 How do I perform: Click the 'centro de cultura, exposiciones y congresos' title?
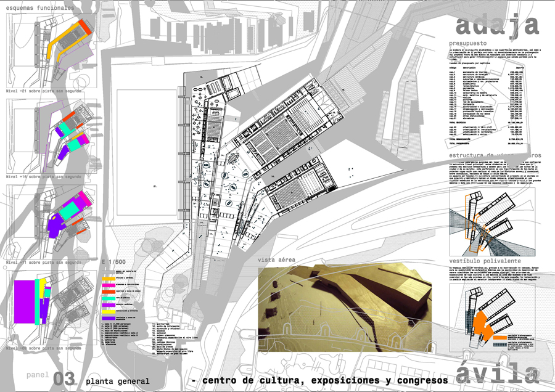[321, 380]
